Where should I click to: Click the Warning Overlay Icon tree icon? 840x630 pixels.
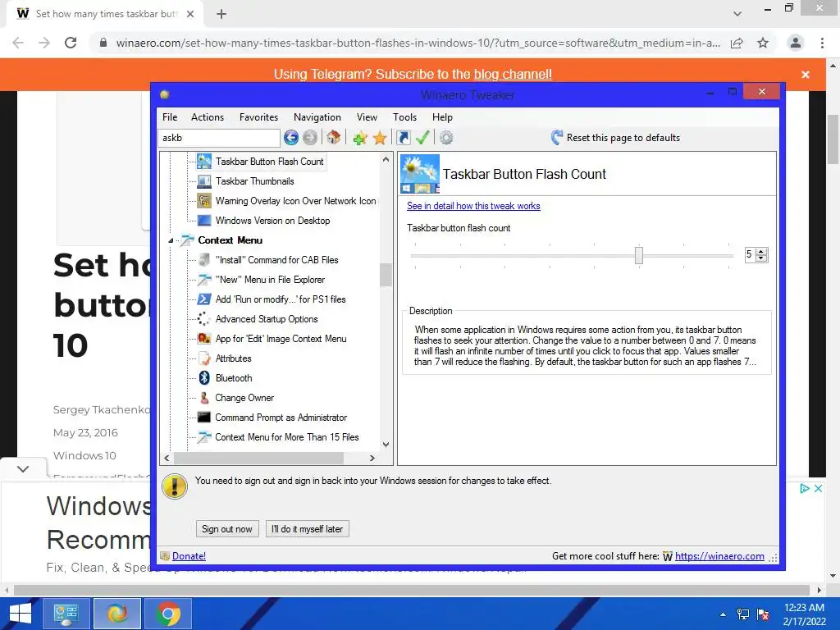pyautogui.click(x=204, y=201)
